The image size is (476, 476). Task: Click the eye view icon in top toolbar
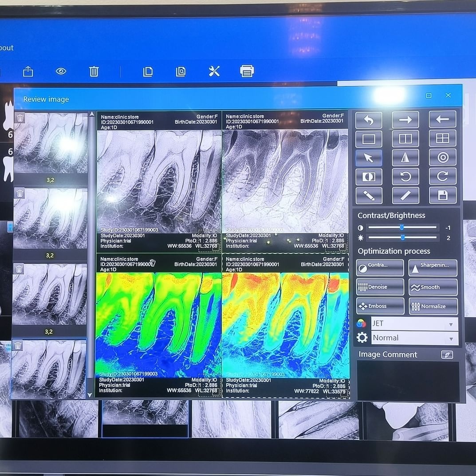coord(61,71)
